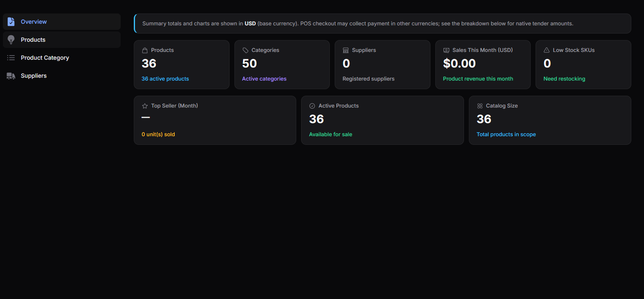Click the tag icon on Categories card
The width and height of the screenshot is (644, 299).
coord(245,50)
